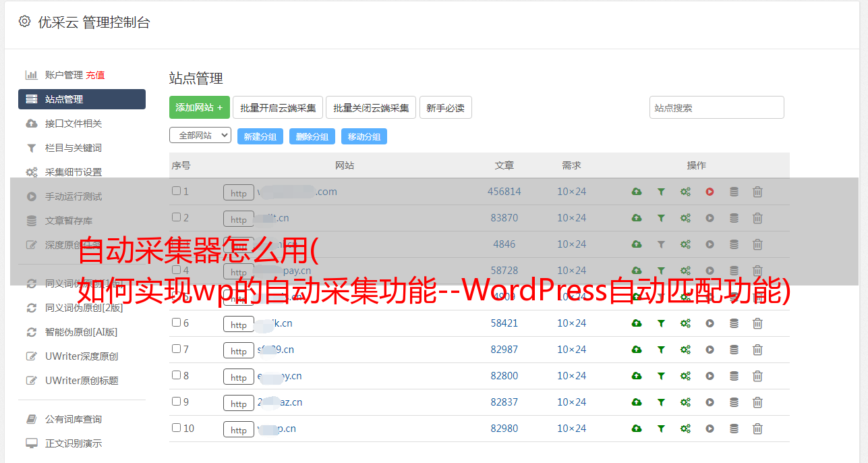The width and height of the screenshot is (868, 463).
Task: Click the trash delete icon in row 10
Action: [757, 429]
